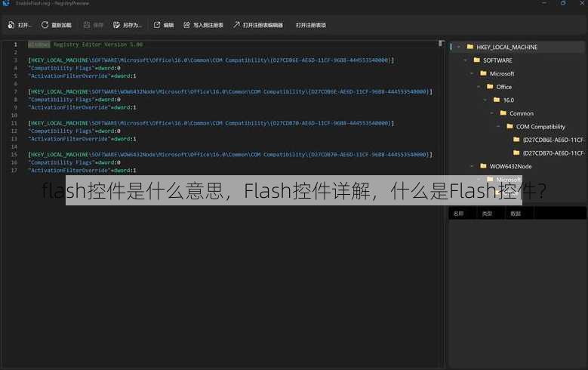Sort values by 类型 column header
588x370 pixels.
[487, 214]
